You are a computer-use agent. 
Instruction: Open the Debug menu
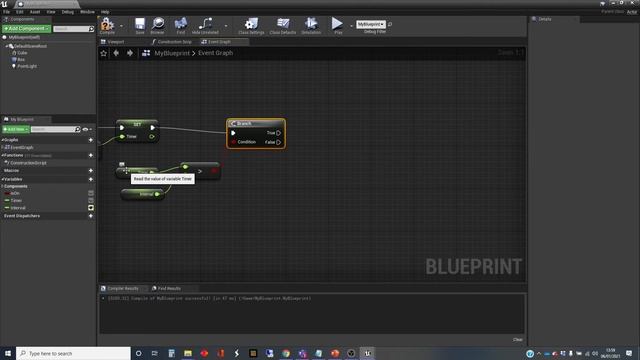(68, 12)
